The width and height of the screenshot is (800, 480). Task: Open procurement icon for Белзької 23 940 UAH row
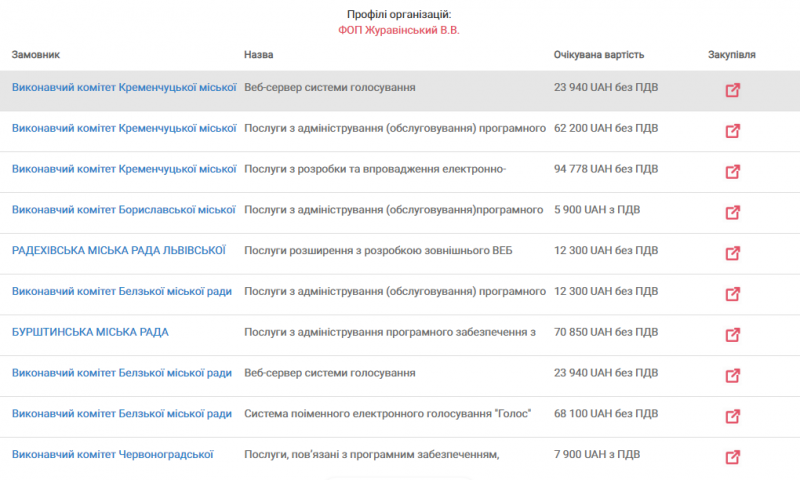[x=733, y=376]
